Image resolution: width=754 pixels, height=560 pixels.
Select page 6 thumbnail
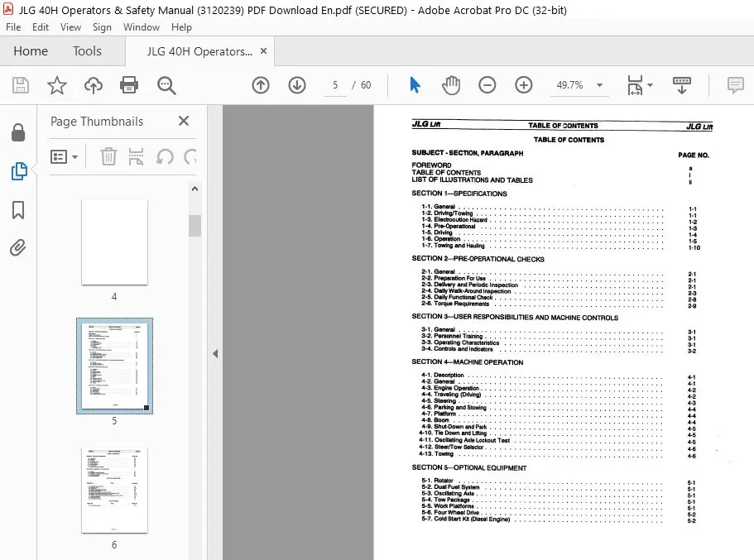click(114, 490)
